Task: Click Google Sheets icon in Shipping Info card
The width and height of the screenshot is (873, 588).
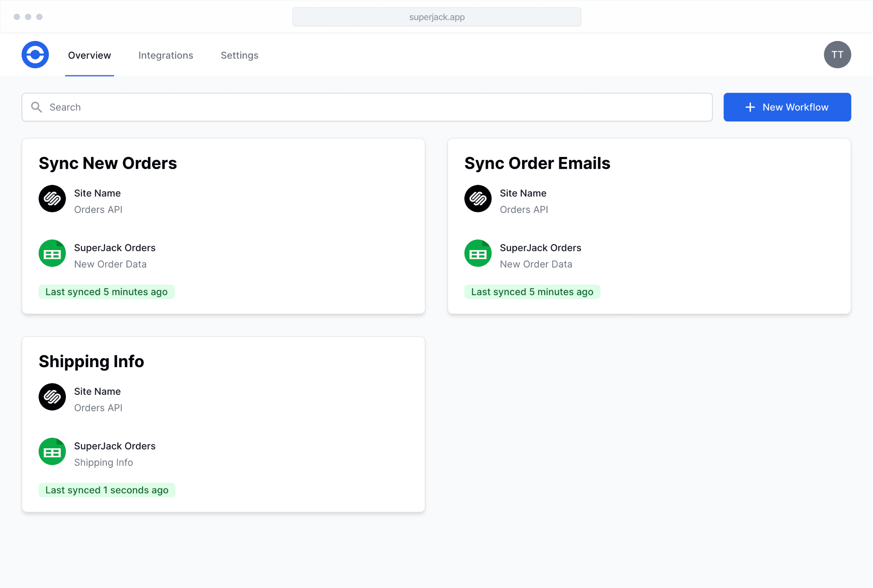Action: [52, 451]
